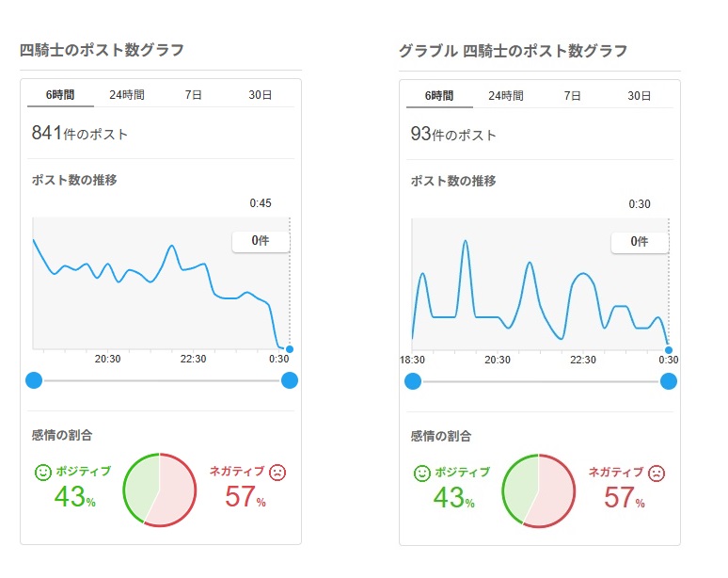Select 30日 tab in グラブル panel
The height and width of the screenshot is (578, 728).
639,96
